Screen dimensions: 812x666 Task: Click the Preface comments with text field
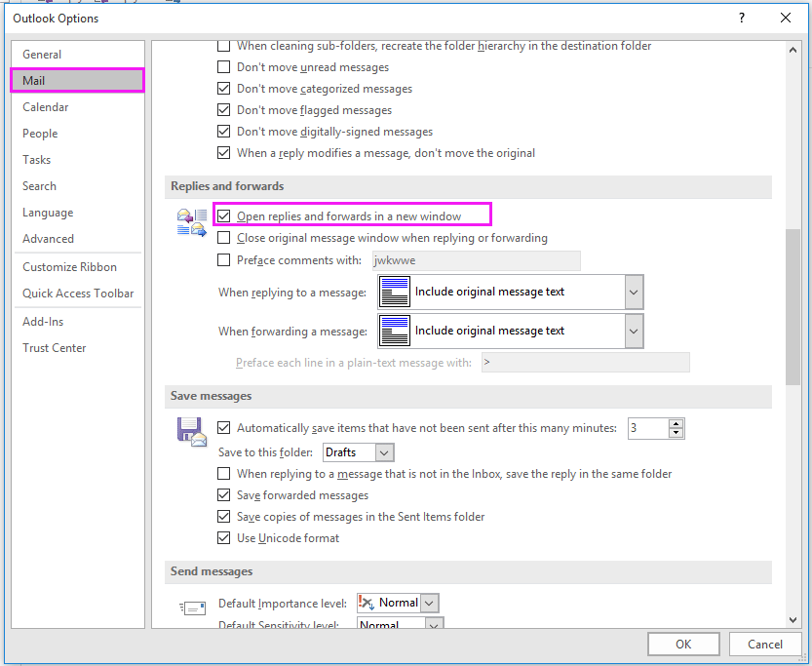point(477,260)
